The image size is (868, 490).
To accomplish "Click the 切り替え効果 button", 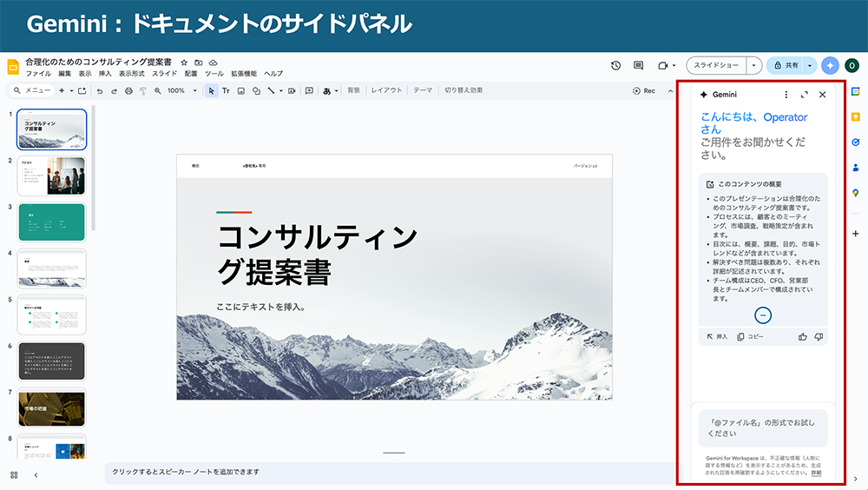I will point(464,90).
